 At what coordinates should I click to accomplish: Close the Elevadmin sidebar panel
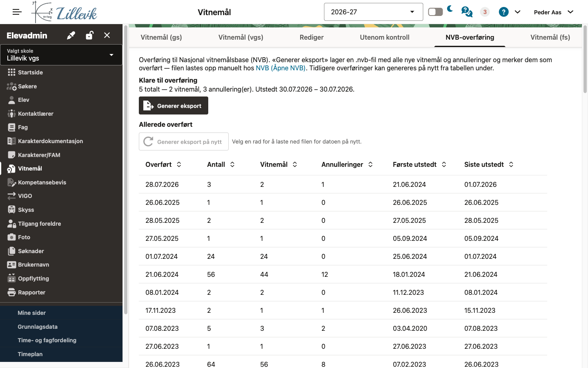pos(107,36)
